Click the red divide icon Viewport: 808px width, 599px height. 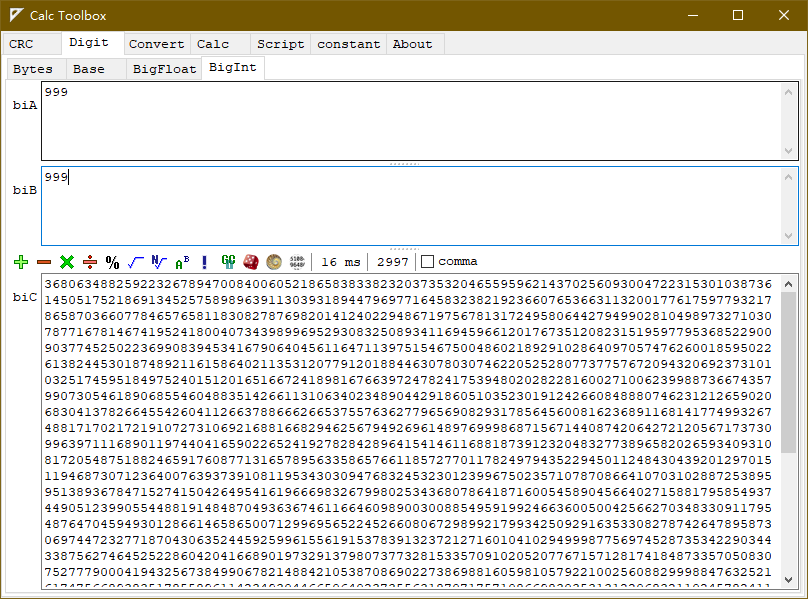click(90, 262)
